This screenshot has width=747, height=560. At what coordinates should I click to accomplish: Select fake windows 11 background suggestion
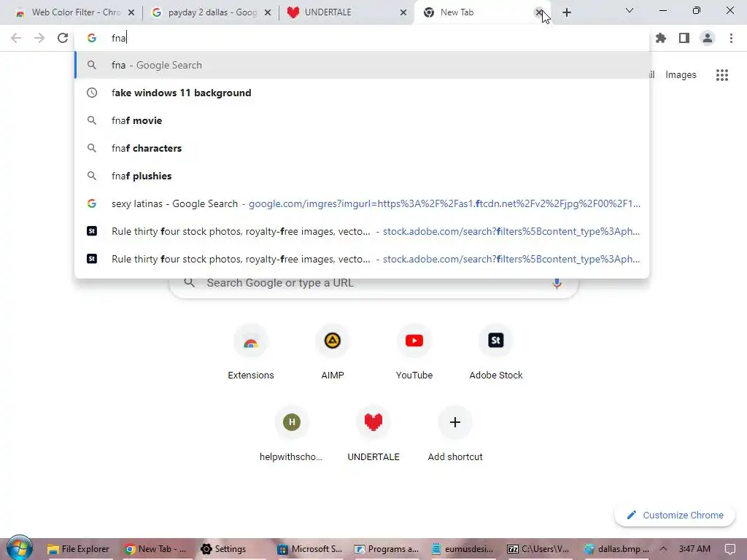click(x=362, y=93)
